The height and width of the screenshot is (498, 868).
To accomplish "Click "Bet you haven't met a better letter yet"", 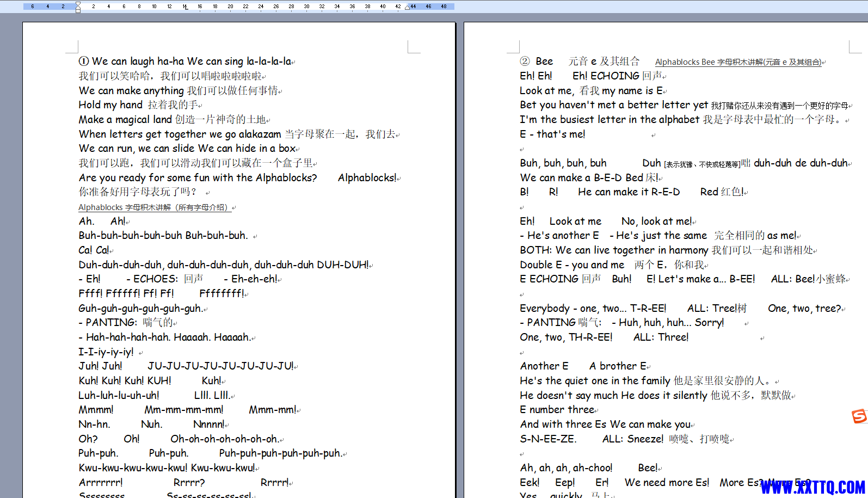I will click(x=614, y=104).
